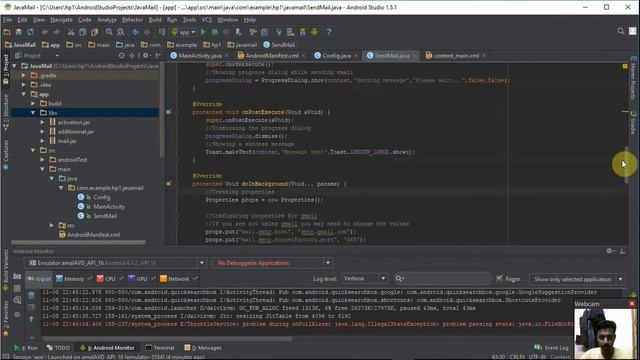This screenshot has height=360, width=640.
Task: Click the Search Everywhere magnifier icon
Action: pos(621,31)
